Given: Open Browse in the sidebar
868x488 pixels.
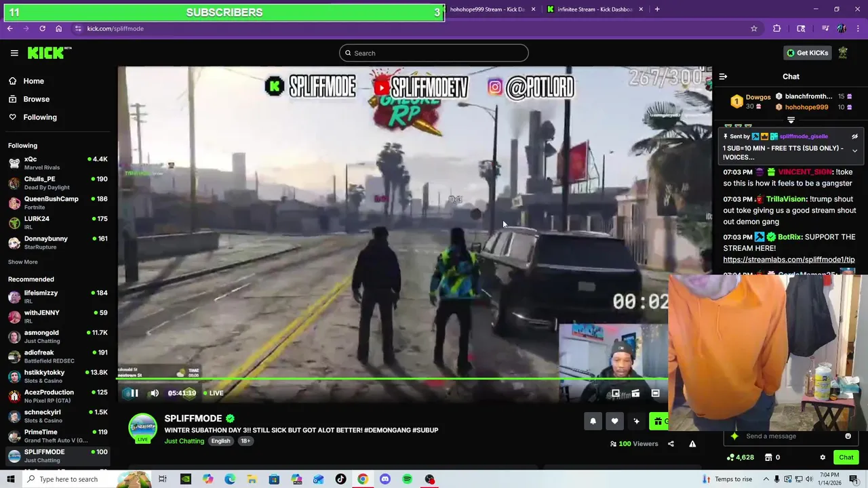Looking at the screenshot, I should (x=36, y=99).
